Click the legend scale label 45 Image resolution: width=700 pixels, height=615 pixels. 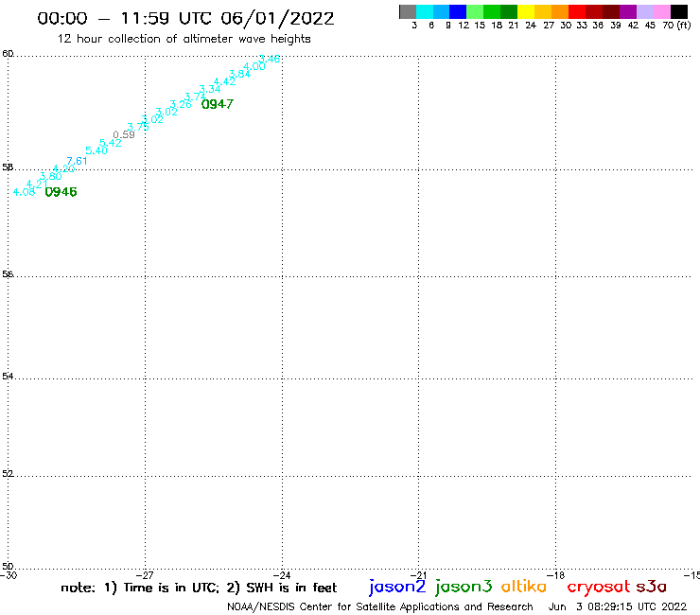(x=650, y=26)
